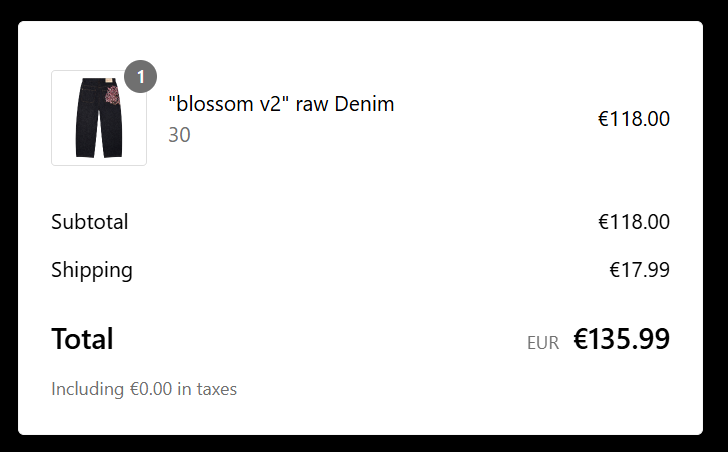Click the gray quantity badge showing 1
Image resolution: width=728 pixels, height=452 pixels.
pos(140,77)
